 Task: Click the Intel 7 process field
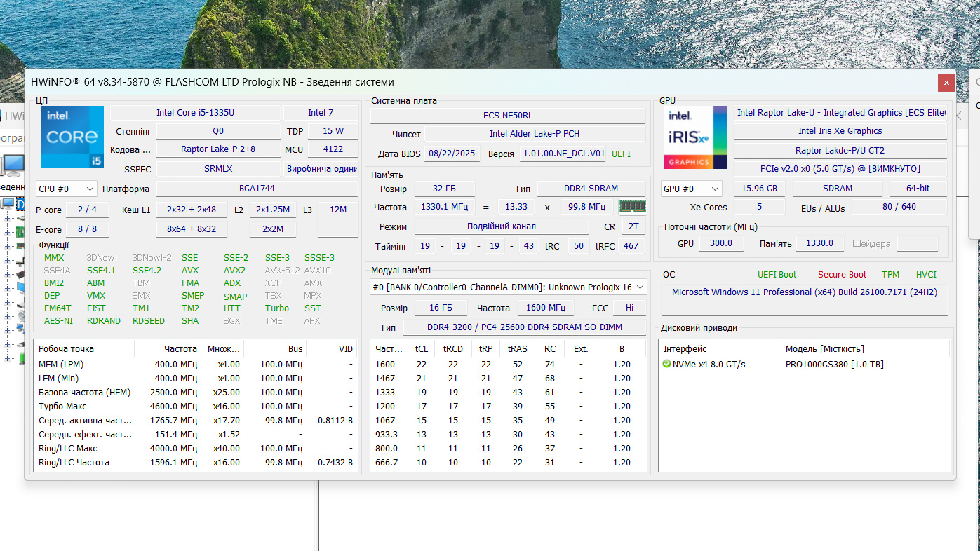coord(321,112)
